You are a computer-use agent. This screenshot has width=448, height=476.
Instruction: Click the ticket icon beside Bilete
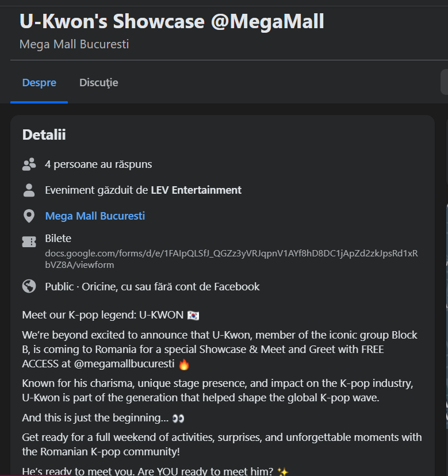[x=29, y=242]
